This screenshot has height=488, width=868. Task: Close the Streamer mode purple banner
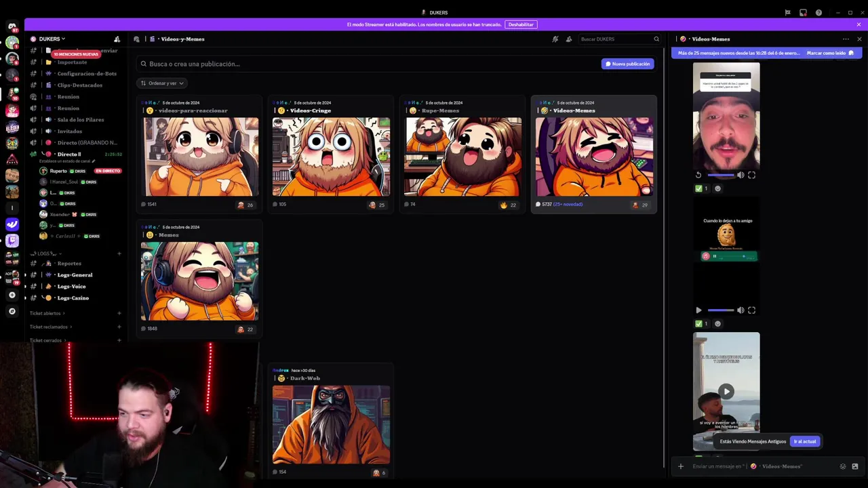tap(859, 24)
